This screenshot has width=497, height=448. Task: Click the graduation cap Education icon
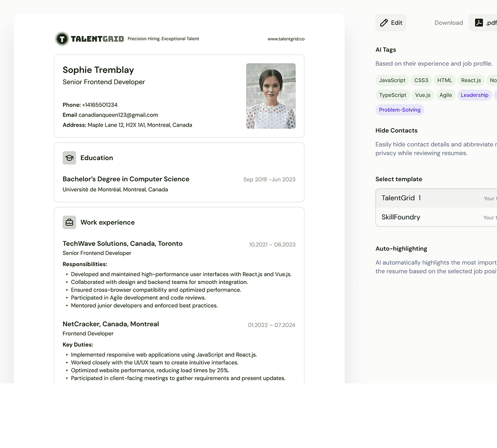point(70,158)
